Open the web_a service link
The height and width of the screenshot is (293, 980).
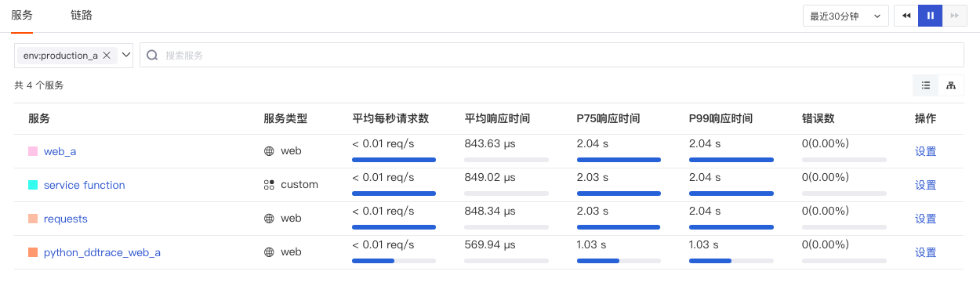pyautogui.click(x=60, y=151)
